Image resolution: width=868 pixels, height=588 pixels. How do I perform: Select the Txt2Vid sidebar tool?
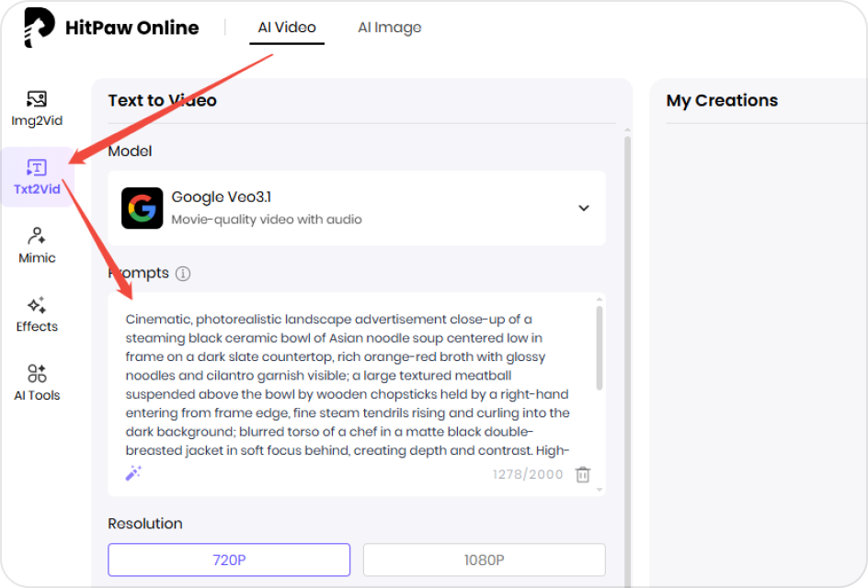[36, 176]
